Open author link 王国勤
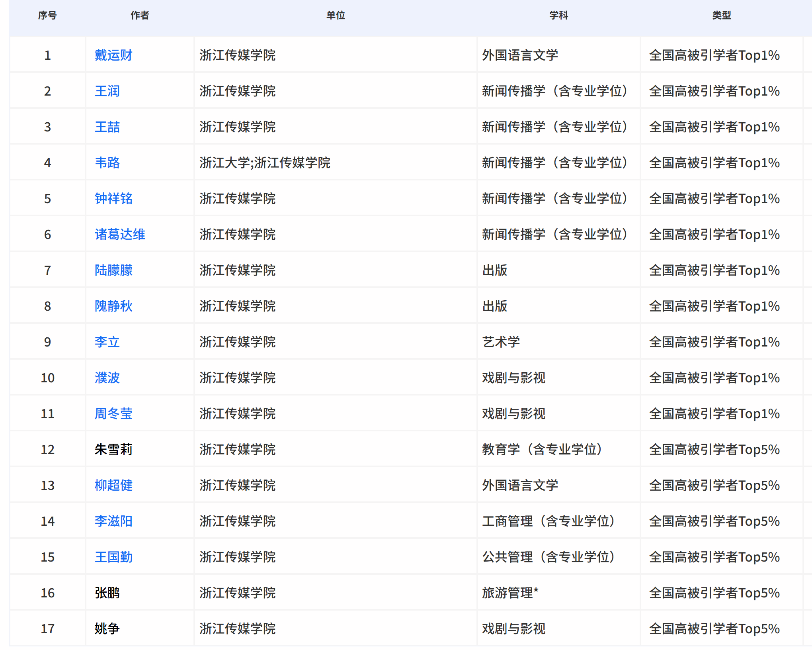Viewport: 812px width, 650px height. (x=113, y=557)
